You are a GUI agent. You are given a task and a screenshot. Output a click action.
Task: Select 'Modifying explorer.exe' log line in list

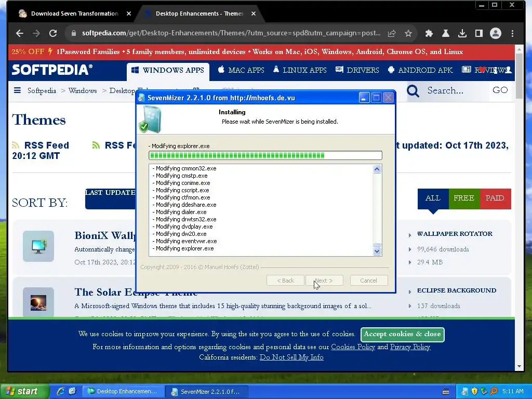[183, 248]
